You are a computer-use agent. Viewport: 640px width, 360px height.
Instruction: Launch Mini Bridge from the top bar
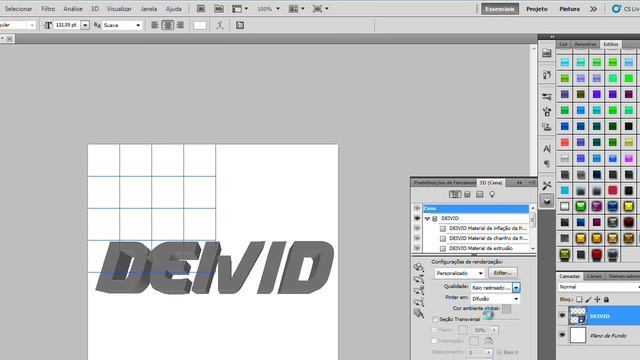219,9
